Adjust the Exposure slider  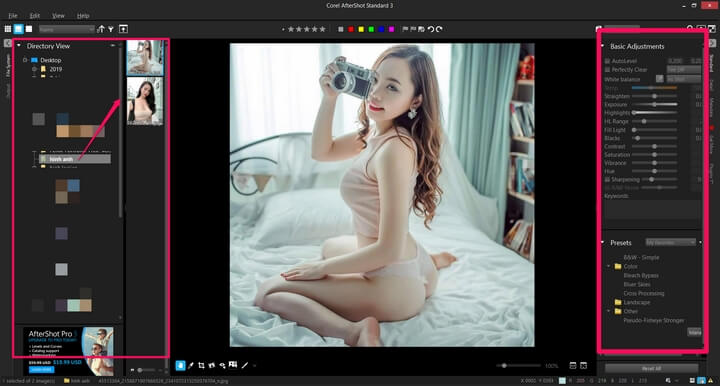pyautogui.click(x=654, y=105)
